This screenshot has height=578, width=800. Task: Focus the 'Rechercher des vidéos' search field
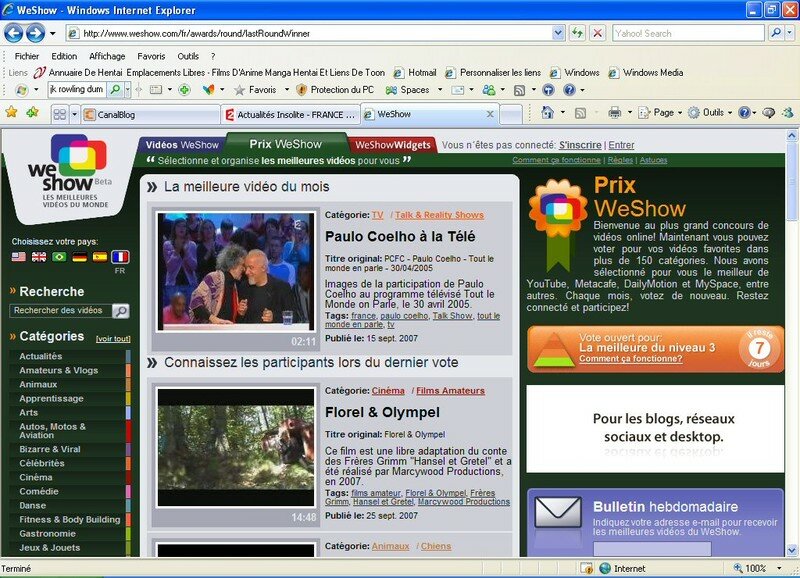point(61,311)
